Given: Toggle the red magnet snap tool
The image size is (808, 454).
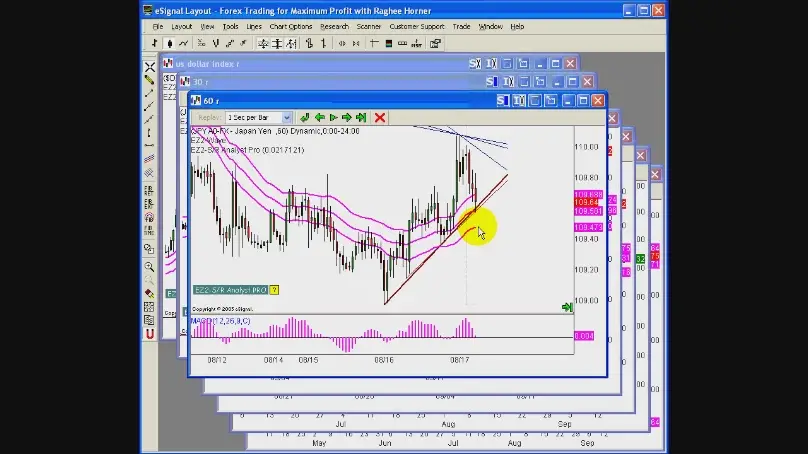Looking at the screenshot, I should (149, 334).
